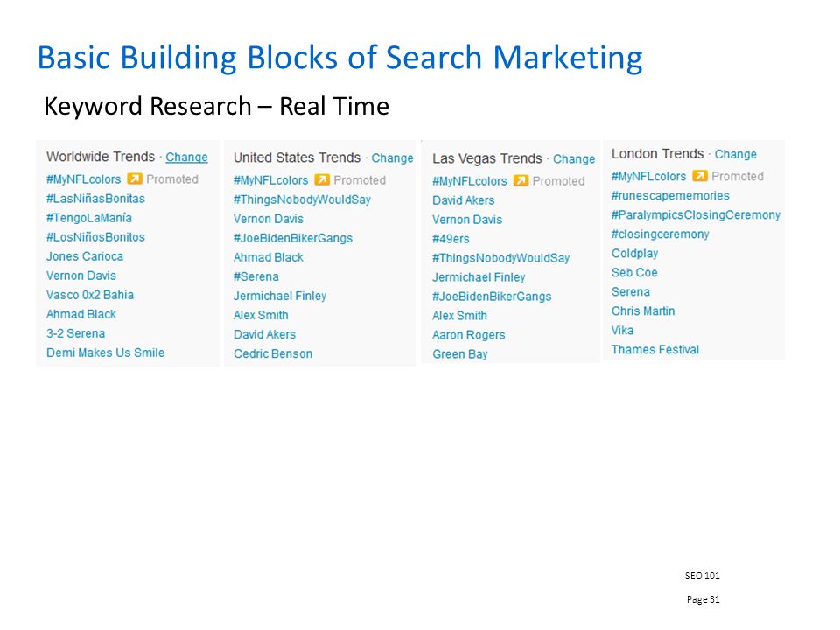
Task: Open the Change link for London Trends
Action: coord(736,154)
